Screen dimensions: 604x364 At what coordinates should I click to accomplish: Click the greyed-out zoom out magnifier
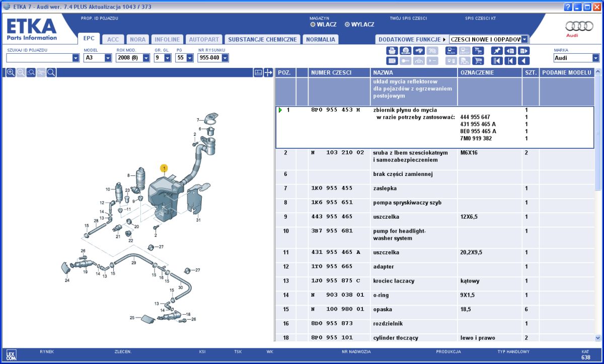click(x=21, y=72)
